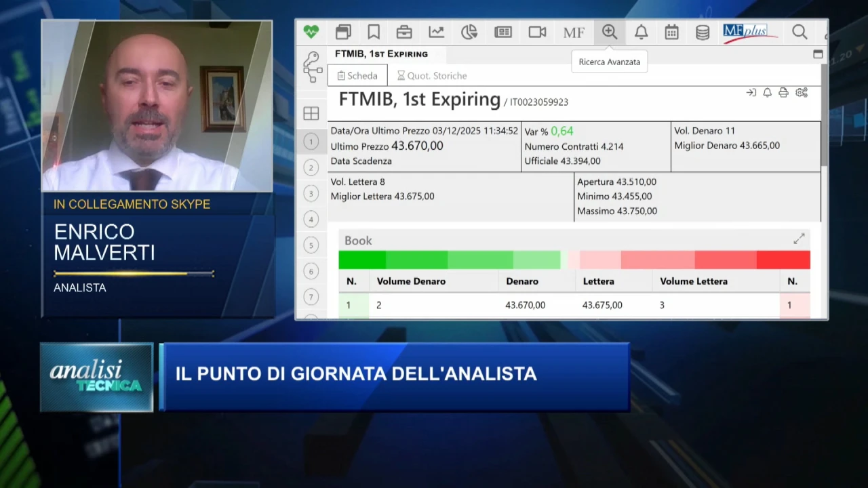Open the briefcase portfolio icon
The width and height of the screenshot is (868, 488).
[404, 32]
